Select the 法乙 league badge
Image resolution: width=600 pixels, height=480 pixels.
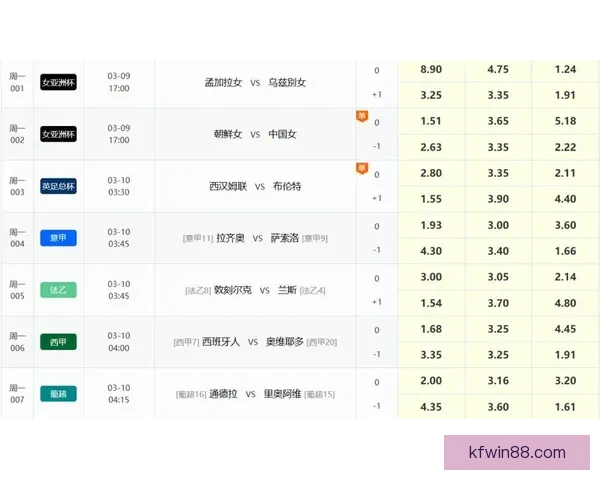click(59, 290)
